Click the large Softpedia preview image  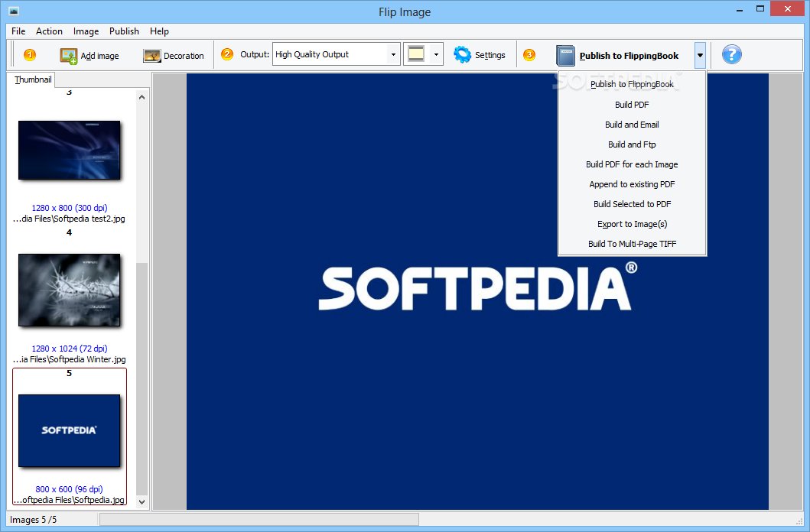click(x=477, y=291)
